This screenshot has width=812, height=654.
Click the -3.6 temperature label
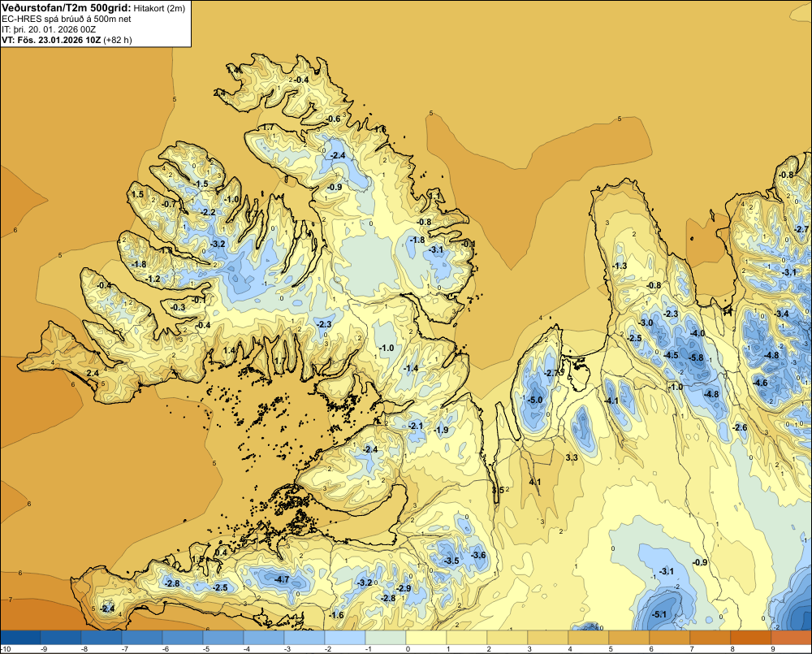(478, 555)
